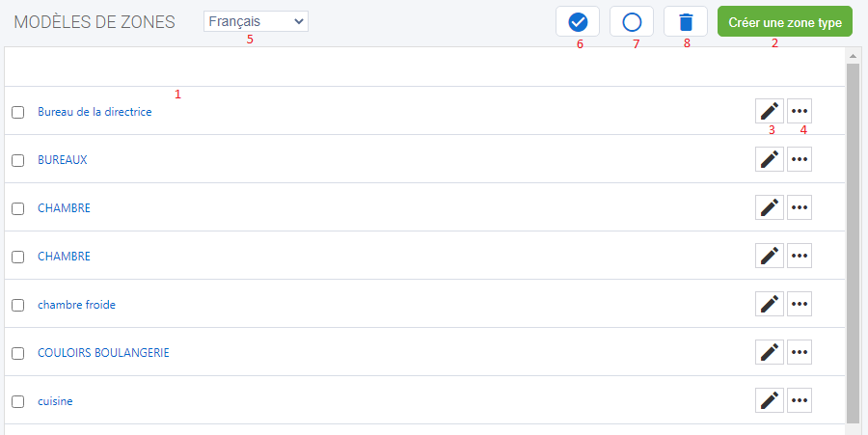The image size is (868, 435).
Task: Click the blue trash delete icon
Action: pyautogui.click(x=686, y=21)
